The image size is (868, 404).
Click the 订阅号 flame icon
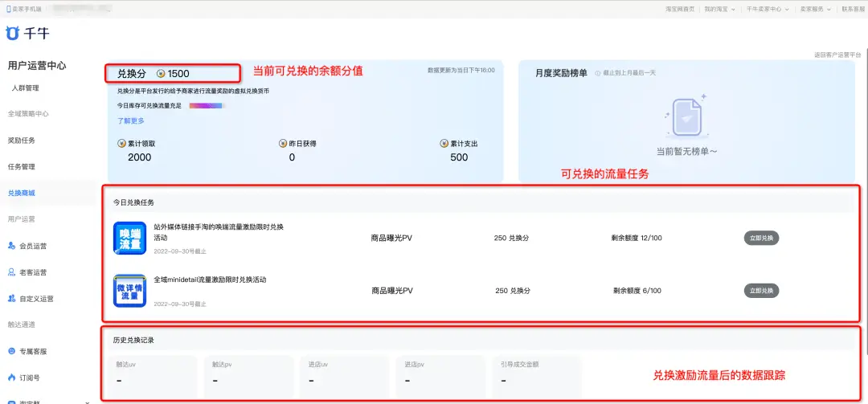pyautogui.click(x=11, y=377)
